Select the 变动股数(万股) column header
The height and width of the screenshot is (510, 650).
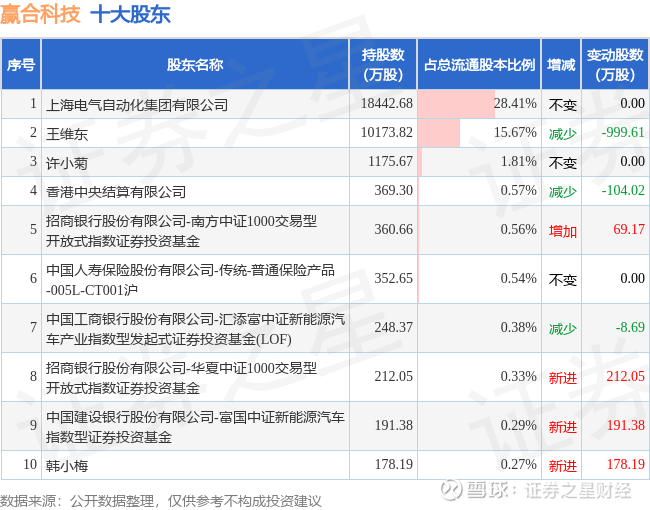[x=615, y=64]
